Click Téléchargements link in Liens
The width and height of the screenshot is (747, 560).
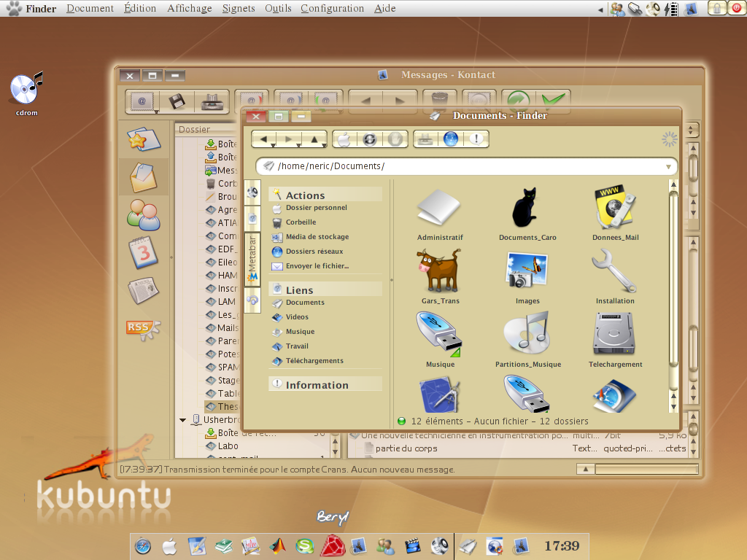tap(314, 361)
